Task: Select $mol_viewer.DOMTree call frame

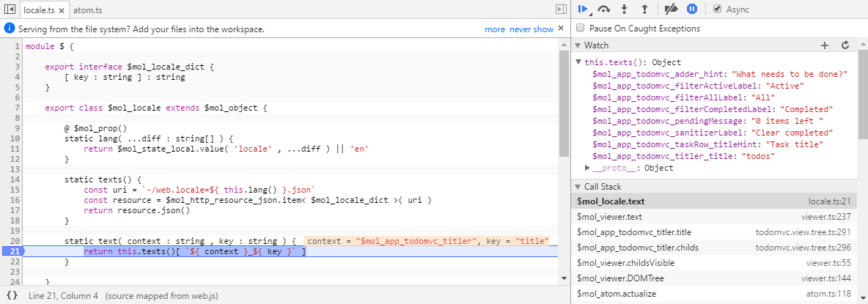Action: tap(714, 278)
